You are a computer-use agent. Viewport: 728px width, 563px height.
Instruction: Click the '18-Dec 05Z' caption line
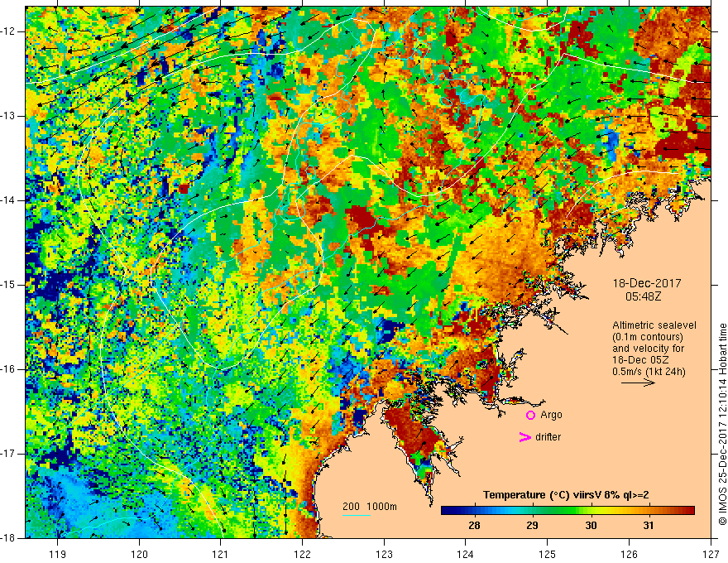(x=639, y=360)
